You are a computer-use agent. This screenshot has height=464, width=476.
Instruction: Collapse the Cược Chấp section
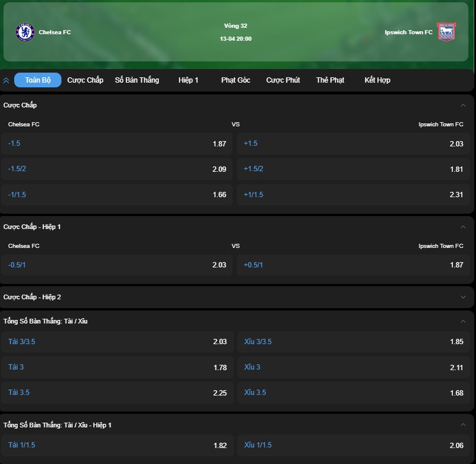(463, 105)
